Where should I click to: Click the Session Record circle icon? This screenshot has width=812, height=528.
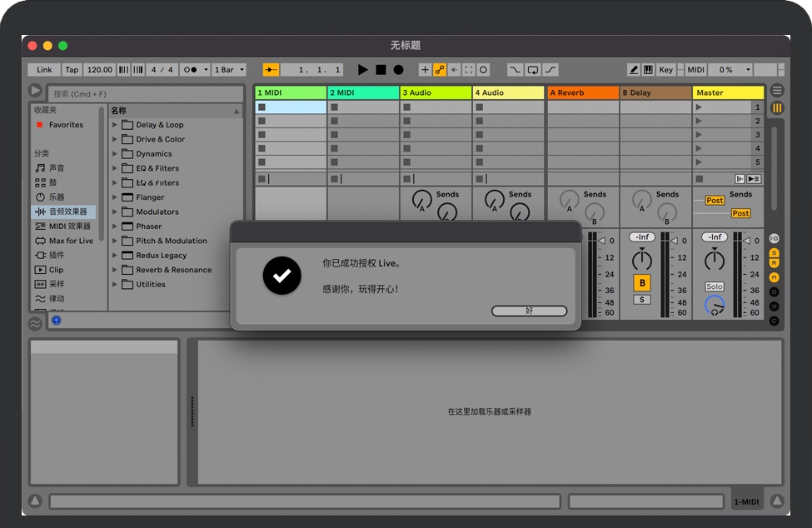click(483, 69)
